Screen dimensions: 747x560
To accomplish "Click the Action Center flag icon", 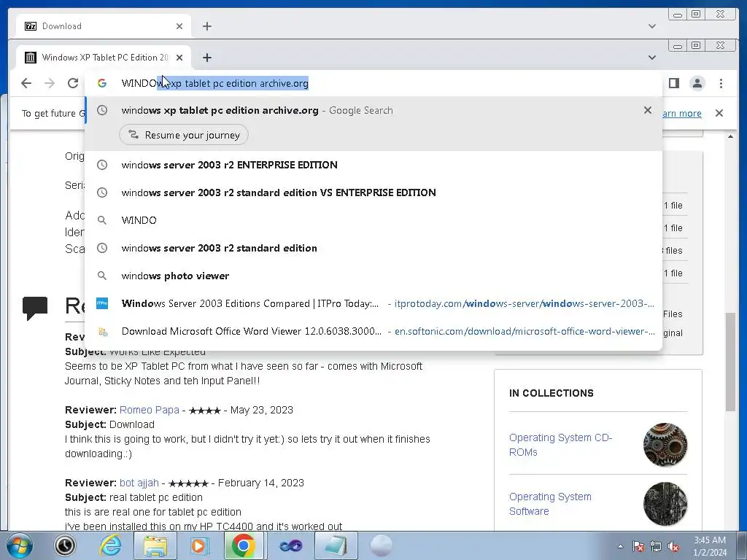I will pos(638,546).
